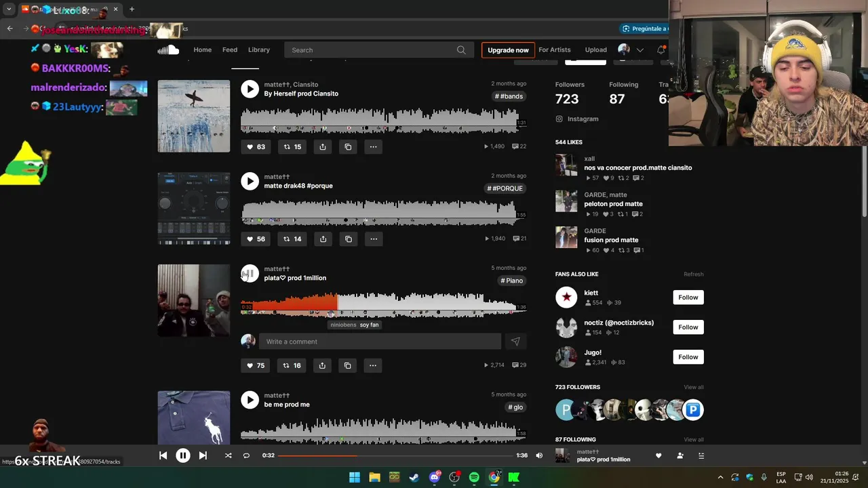Image resolution: width=868 pixels, height=488 pixels.
Task: Play 'matte drak48 #porque' track
Action: (250, 181)
